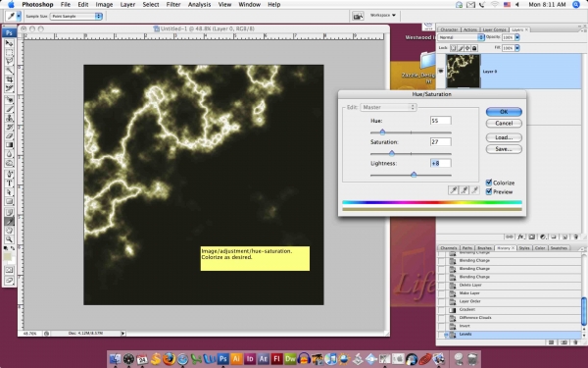Viewport: 588px width, 368px height.
Task: Click Cancel in Hue/Saturation dialog
Action: coord(504,124)
